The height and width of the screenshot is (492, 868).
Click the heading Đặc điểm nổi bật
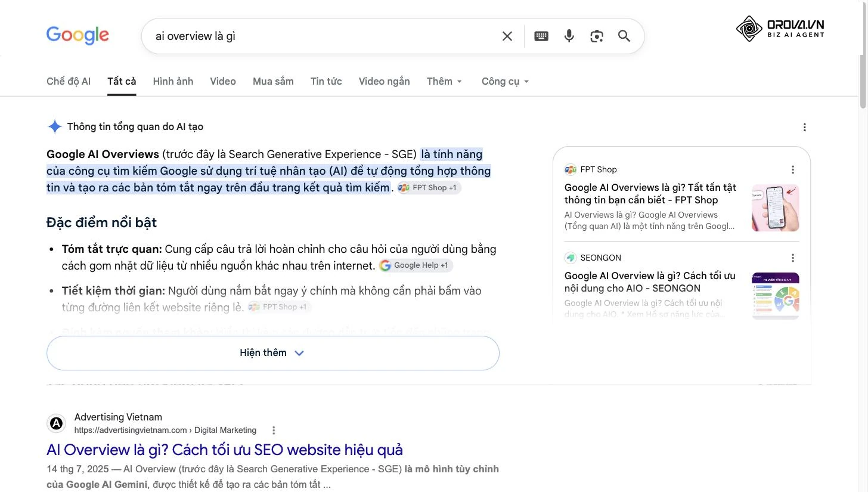pyautogui.click(x=101, y=222)
